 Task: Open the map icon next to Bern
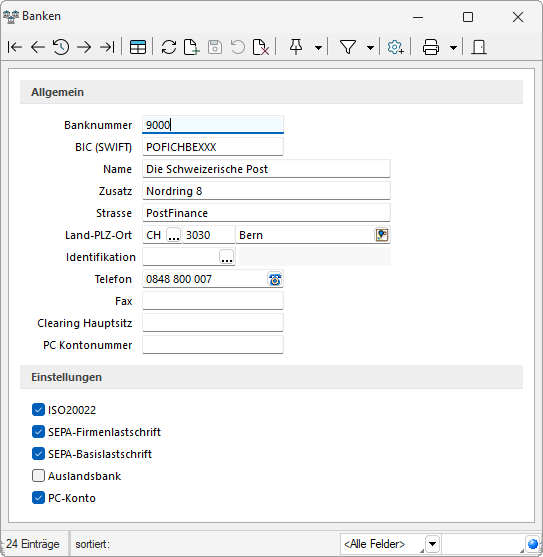(382, 235)
